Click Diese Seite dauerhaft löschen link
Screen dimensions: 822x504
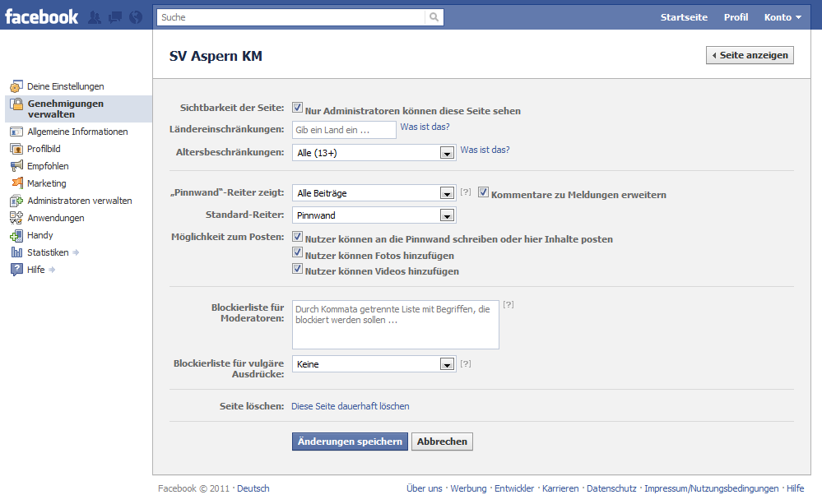(x=351, y=406)
